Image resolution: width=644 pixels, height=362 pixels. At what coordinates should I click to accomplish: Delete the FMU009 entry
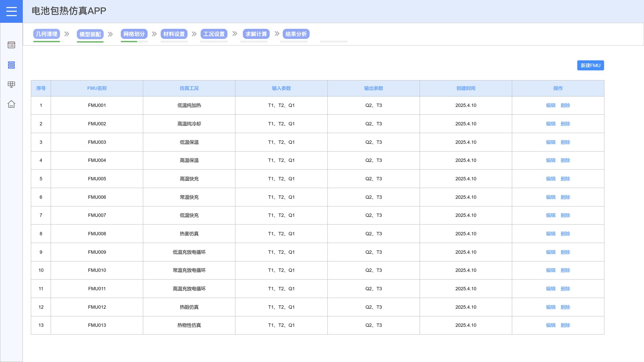click(566, 252)
